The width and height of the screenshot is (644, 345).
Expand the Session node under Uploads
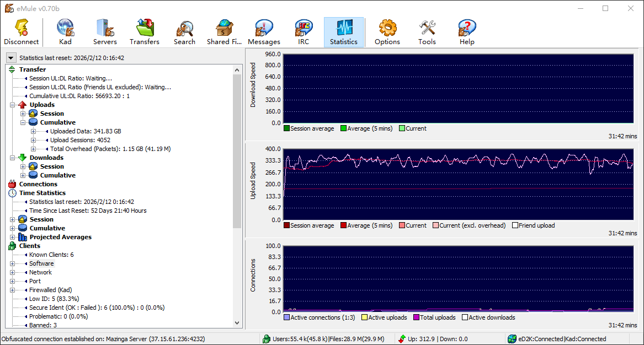point(23,114)
